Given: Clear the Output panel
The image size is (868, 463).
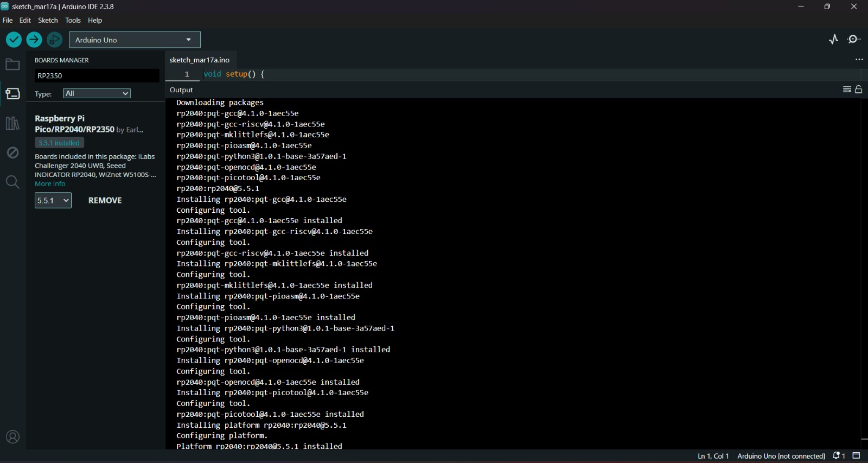Looking at the screenshot, I should 847,90.
